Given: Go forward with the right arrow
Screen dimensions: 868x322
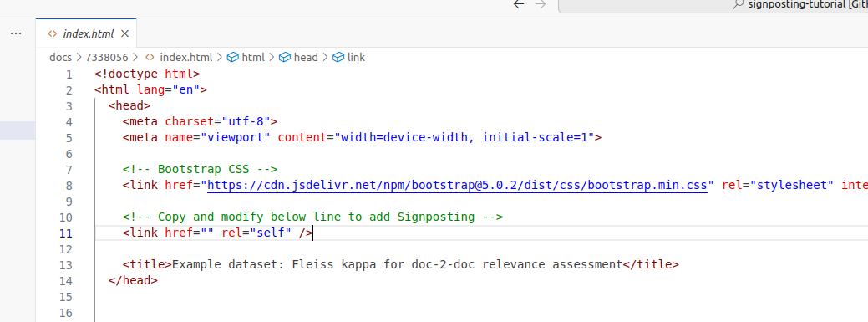Looking at the screenshot, I should pos(541,4).
